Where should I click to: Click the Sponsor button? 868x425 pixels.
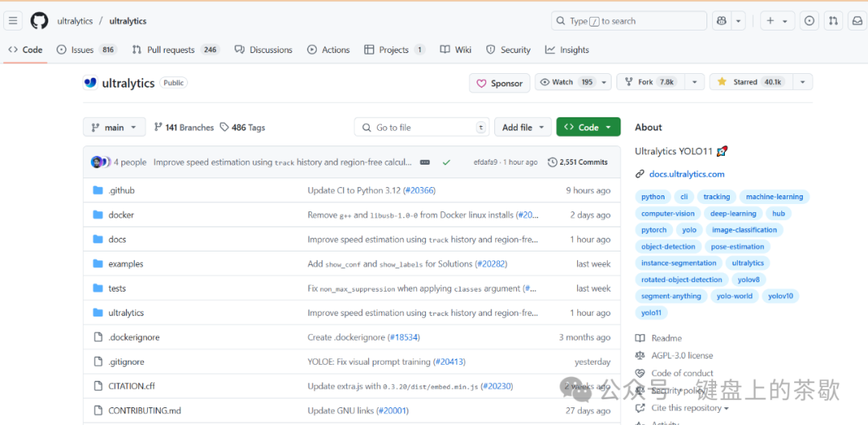click(499, 83)
